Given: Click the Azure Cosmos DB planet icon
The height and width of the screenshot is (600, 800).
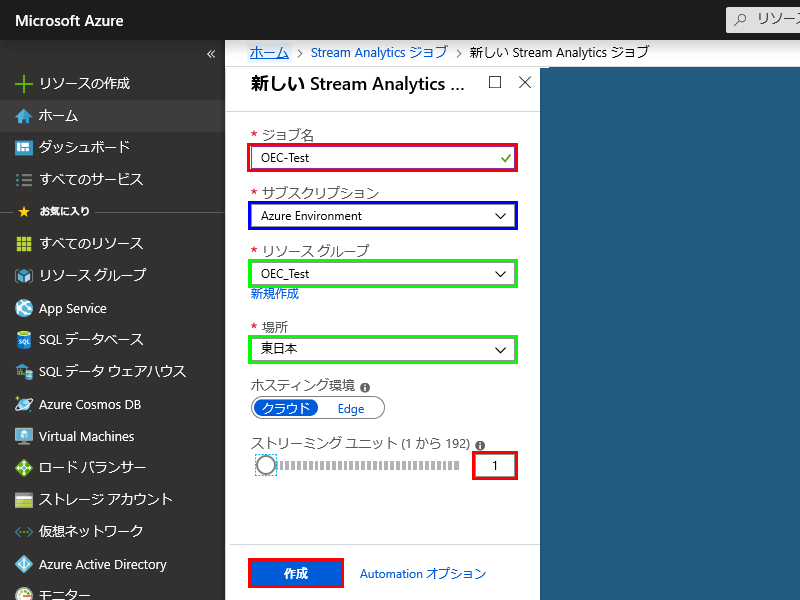Looking at the screenshot, I should 23,404.
